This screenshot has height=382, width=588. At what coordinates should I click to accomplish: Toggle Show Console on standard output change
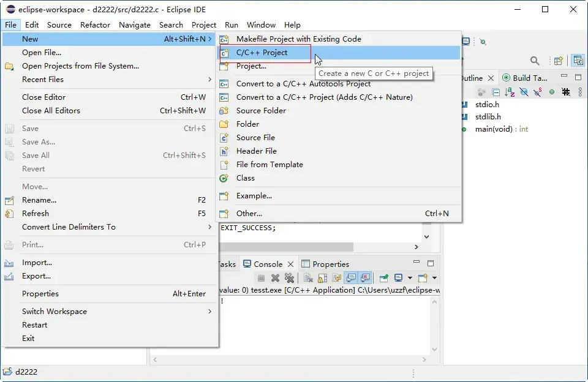[351, 278]
